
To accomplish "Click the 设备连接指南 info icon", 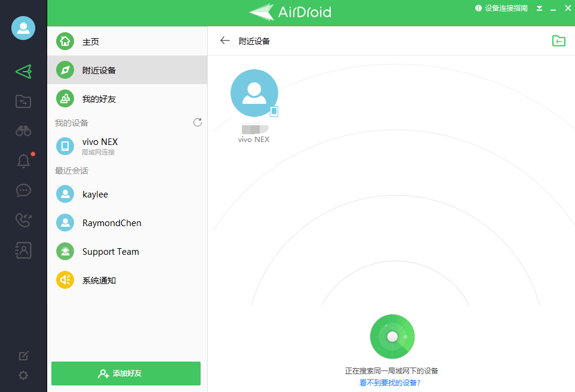I will tap(478, 8).
